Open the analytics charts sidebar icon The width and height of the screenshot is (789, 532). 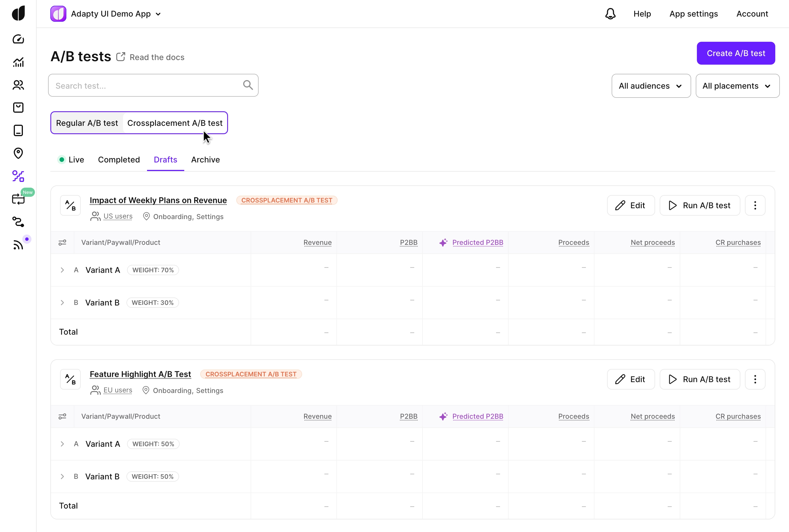click(x=18, y=62)
